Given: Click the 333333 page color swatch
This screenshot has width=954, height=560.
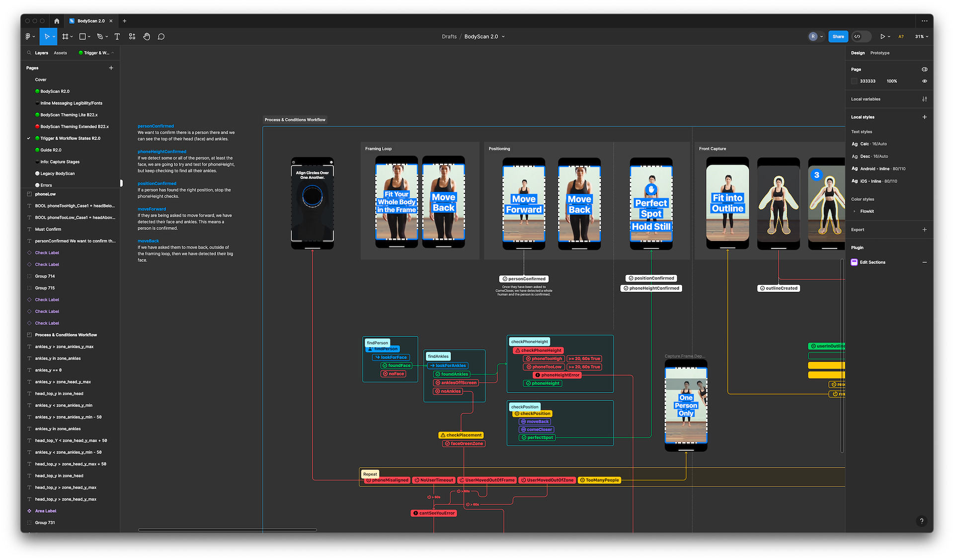Looking at the screenshot, I should coord(854,81).
